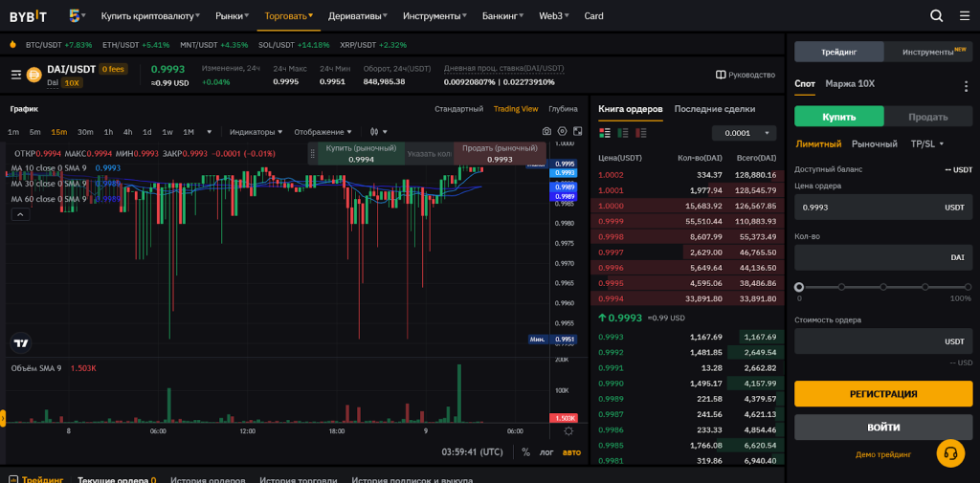Click the TradingView logo on the chart
The width and height of the screenshot is (980, 483).
click(21, 342)
